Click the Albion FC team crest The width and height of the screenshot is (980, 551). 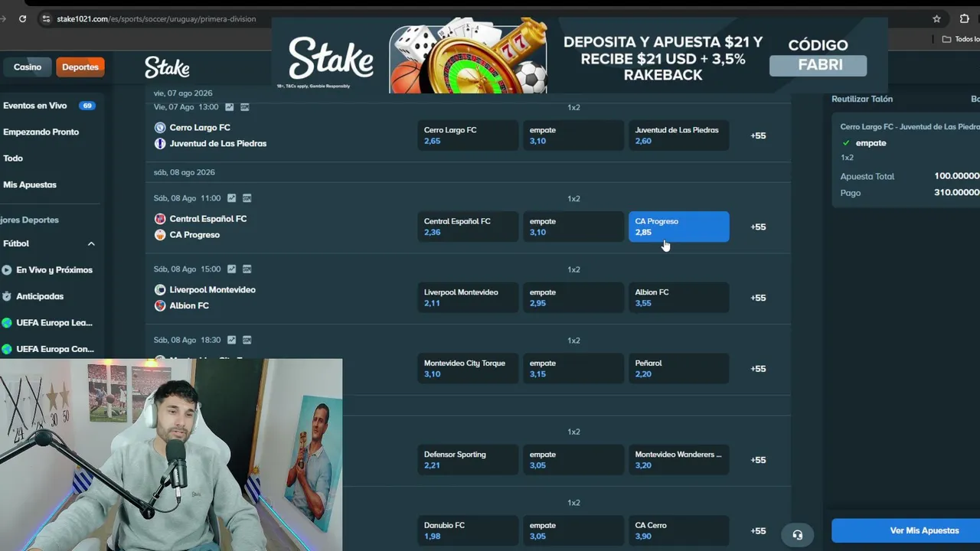point(160,305)
